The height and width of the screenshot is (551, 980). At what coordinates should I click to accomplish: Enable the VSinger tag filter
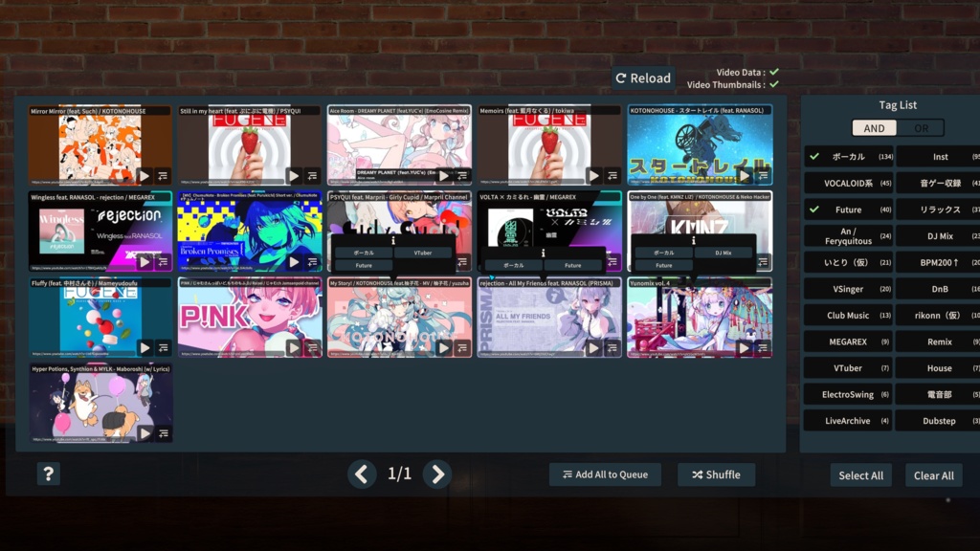(848, 289)
